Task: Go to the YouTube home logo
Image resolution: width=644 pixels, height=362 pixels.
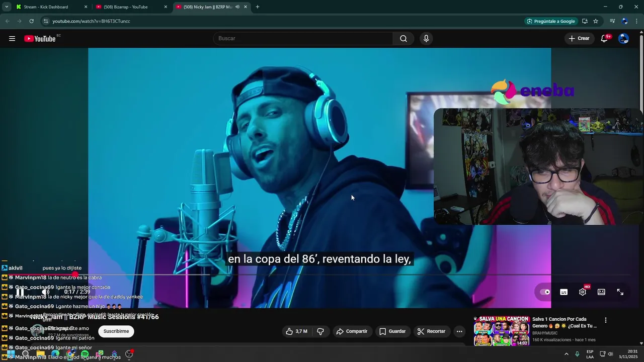Action: pyautogui.click(x=40, y=39)
